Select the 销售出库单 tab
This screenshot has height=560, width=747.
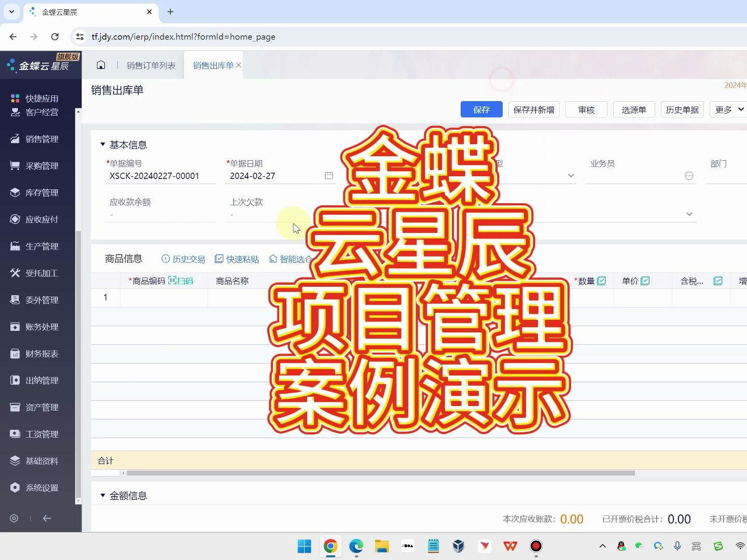[x=213, y=65]
